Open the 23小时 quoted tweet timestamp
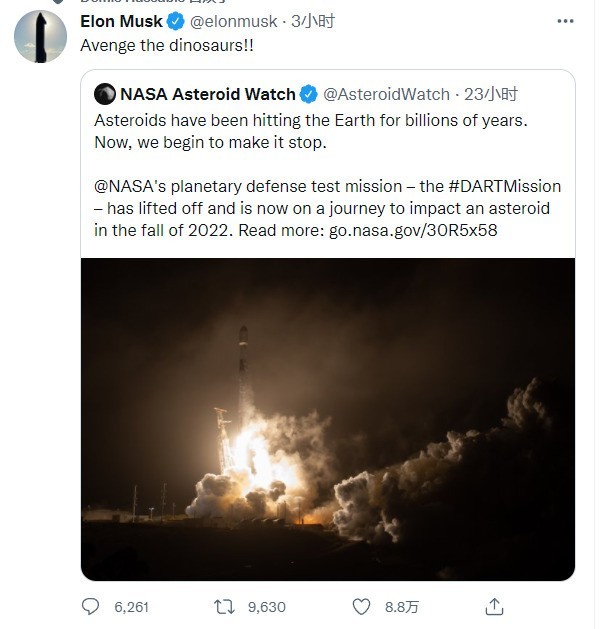The width and height of the screenshot is (605, 629). tap(491, 94)
